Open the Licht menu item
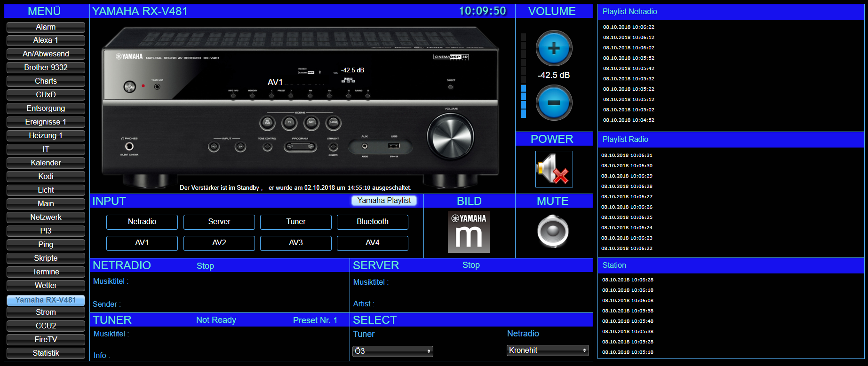 [x=46, y=190]
